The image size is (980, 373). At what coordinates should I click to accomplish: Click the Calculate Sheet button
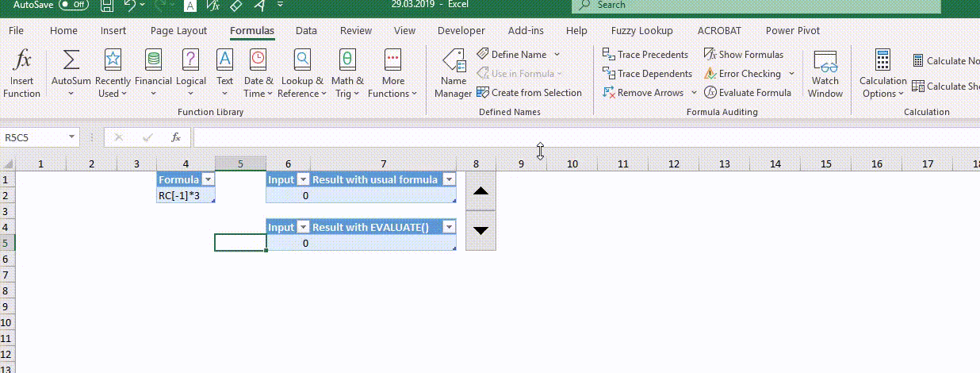click(x=946, y=87)
